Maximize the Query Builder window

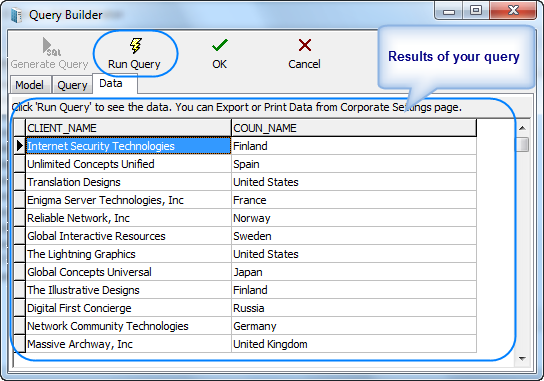tap(476, 11)
